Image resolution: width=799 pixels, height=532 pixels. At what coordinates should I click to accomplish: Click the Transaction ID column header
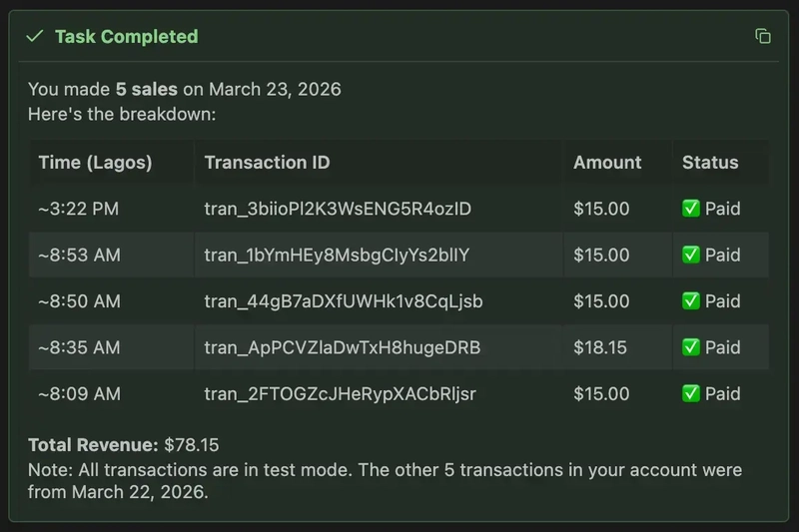[267, 163]
